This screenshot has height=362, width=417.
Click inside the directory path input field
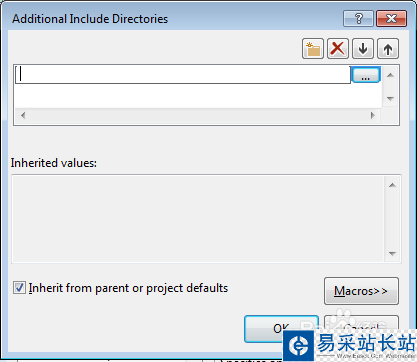183,74
